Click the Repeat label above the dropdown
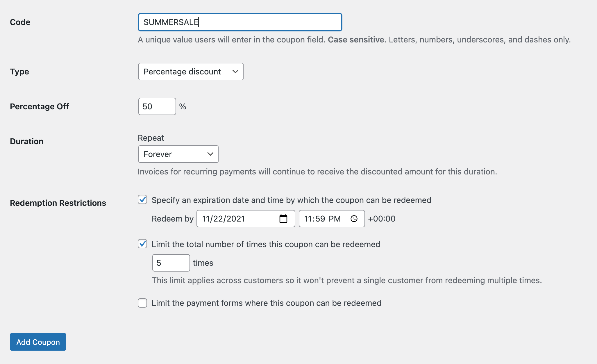The image size is (597, 364). point(151,138)
